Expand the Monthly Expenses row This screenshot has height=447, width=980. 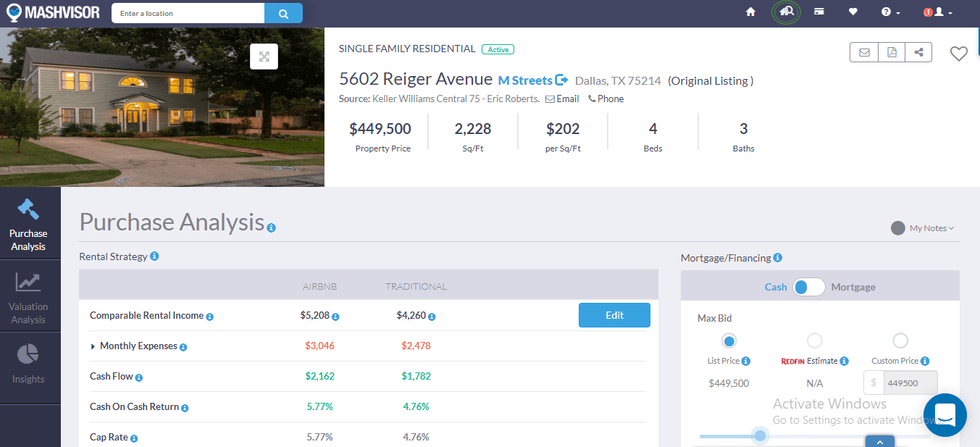pos(93,346)
